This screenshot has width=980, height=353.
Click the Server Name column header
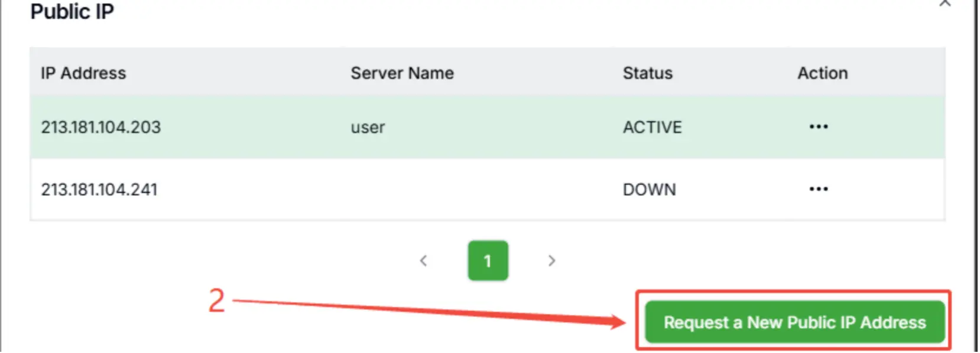402,73
